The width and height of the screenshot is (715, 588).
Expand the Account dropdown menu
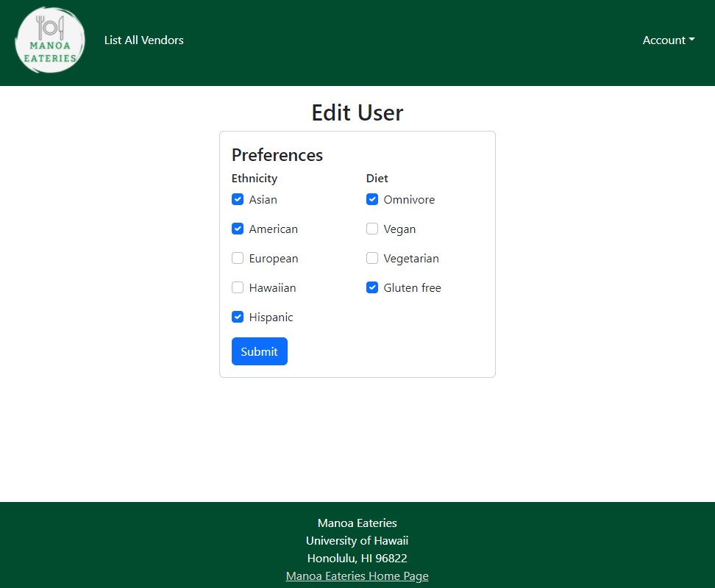[669, 40]
